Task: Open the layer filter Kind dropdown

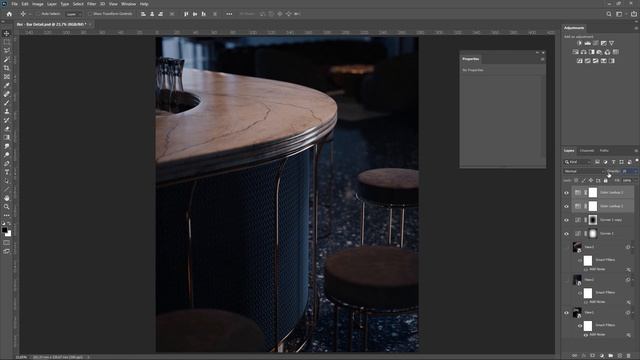Action: click(x=578, y=162)
